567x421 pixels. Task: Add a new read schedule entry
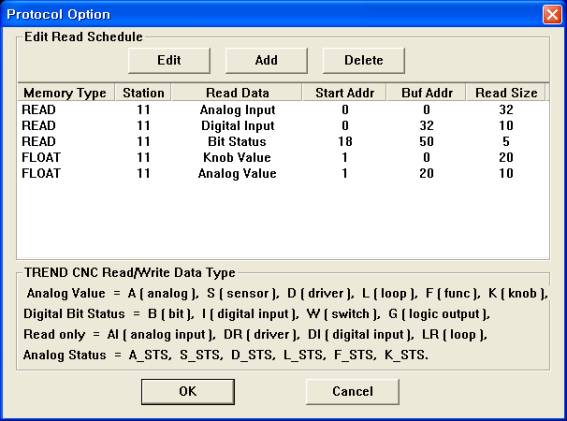(266, 60)
